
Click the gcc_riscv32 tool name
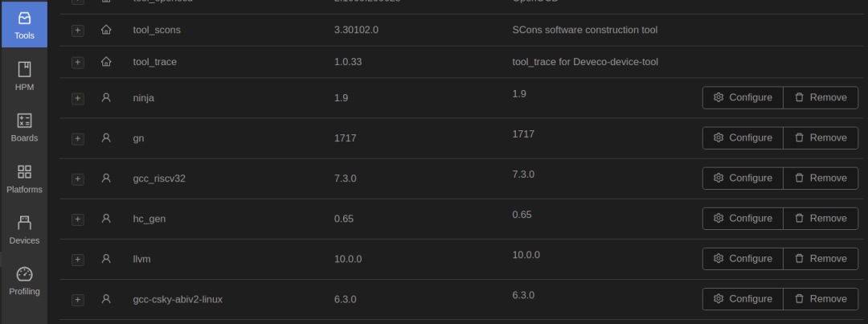(159, 179)
